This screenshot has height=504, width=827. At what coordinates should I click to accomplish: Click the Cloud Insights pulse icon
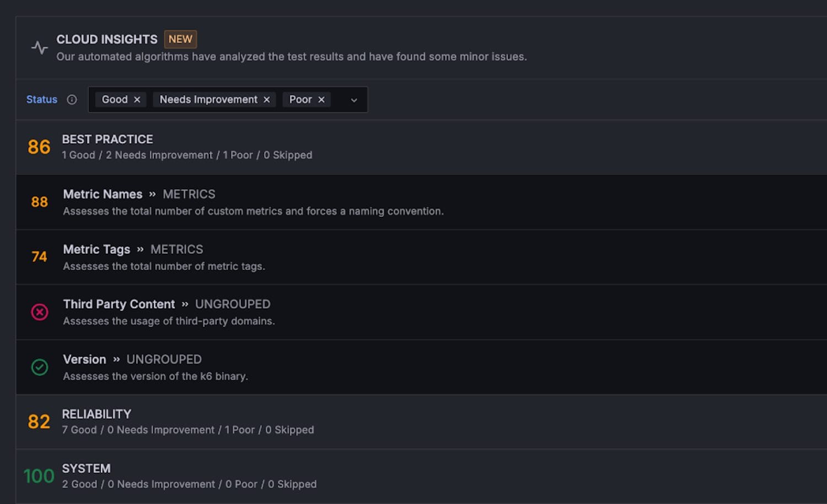click(39, 47)
